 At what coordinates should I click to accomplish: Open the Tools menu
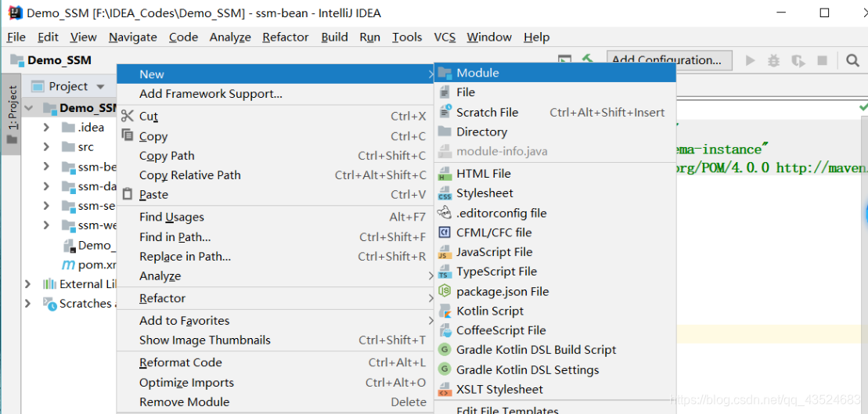(407, 37)
